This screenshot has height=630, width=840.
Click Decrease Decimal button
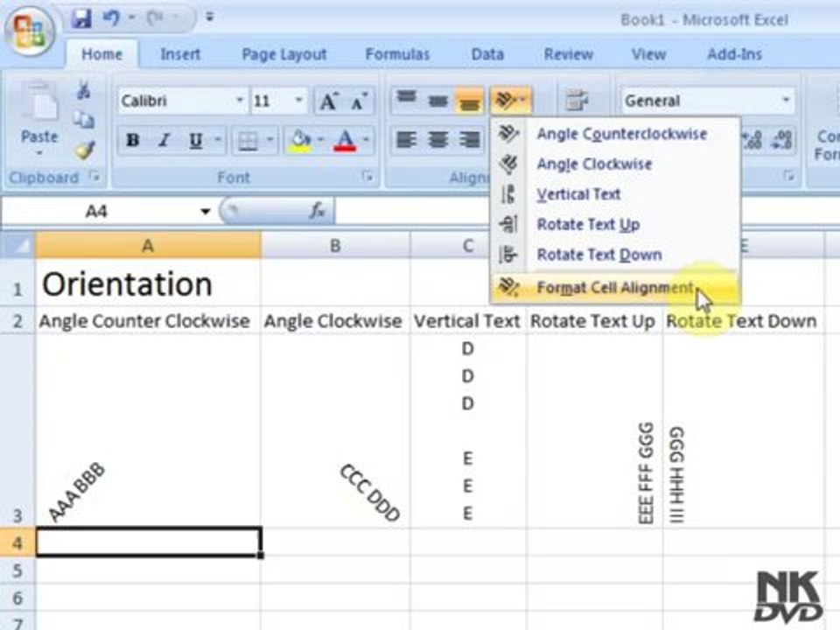coord(782,140)
